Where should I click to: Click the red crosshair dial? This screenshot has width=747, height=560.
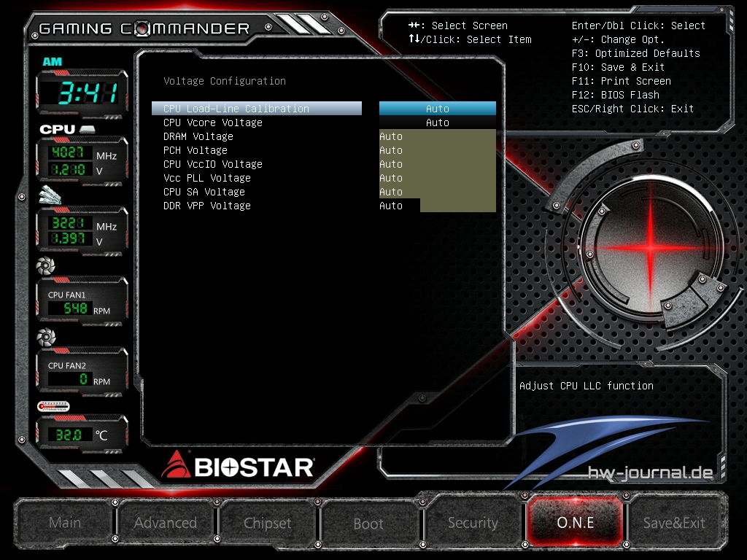pos(651,246)
